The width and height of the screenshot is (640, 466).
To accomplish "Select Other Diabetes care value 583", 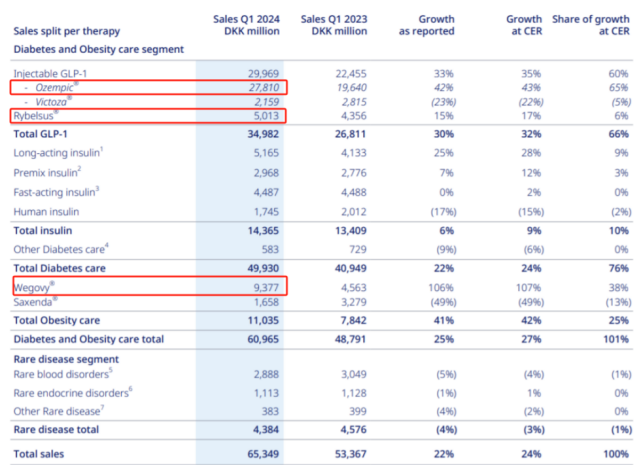I will click(270, 249).
